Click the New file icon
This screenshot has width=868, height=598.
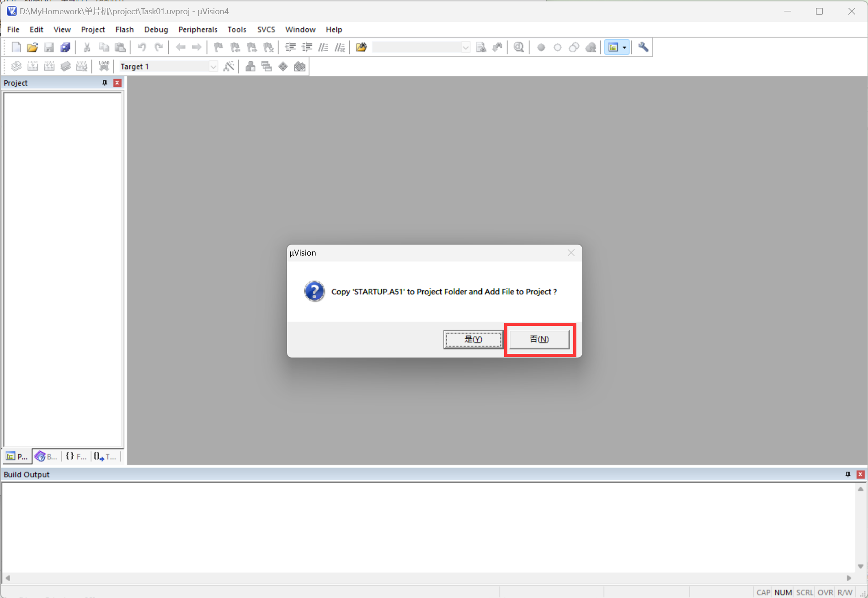tap(16, 47)
